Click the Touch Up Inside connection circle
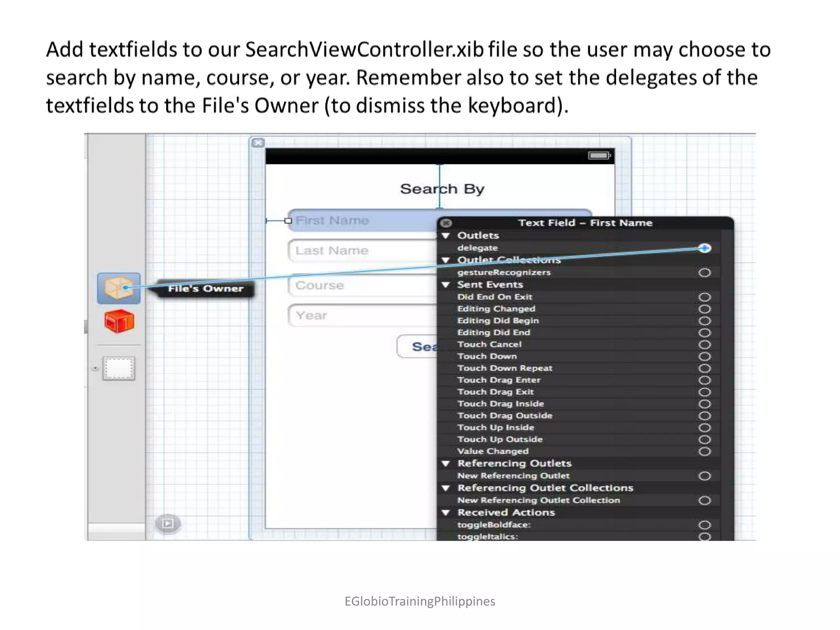Image resolution: width=840 pixels, height=630 pixels. [704, 427]
